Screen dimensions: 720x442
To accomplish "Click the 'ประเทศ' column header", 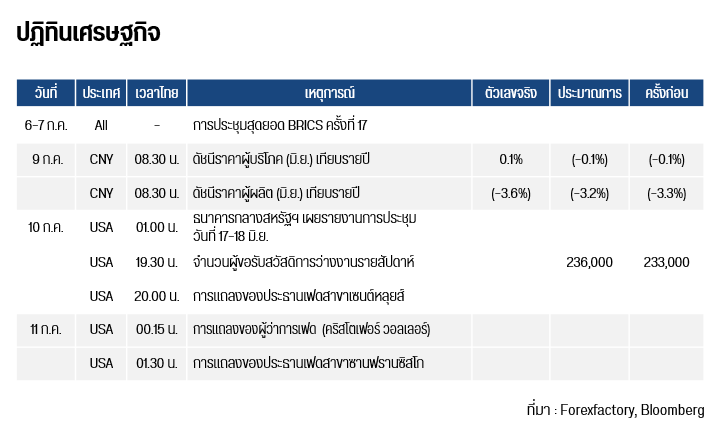I will (x=102, y=93).
